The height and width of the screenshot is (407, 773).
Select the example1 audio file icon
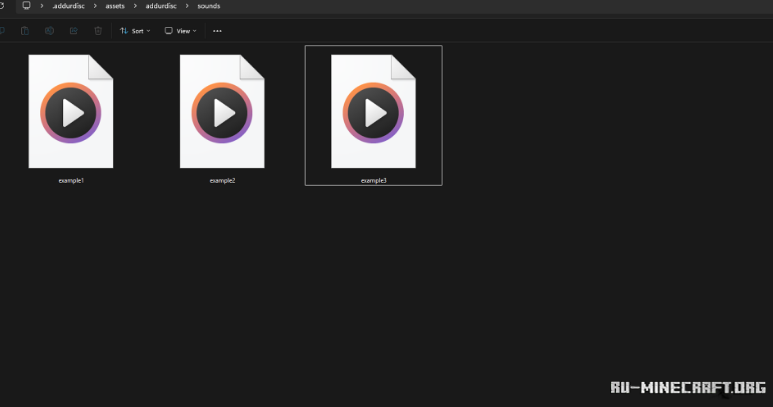(x=71, y=111)
